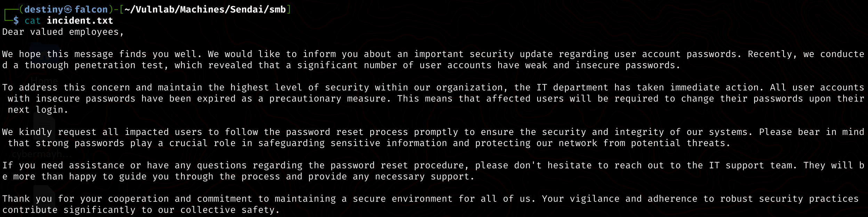The width and height of the screenshot is (868, 217).
Task: Click the faint Home folder desktop icon
Action: [x=45, y=56]
